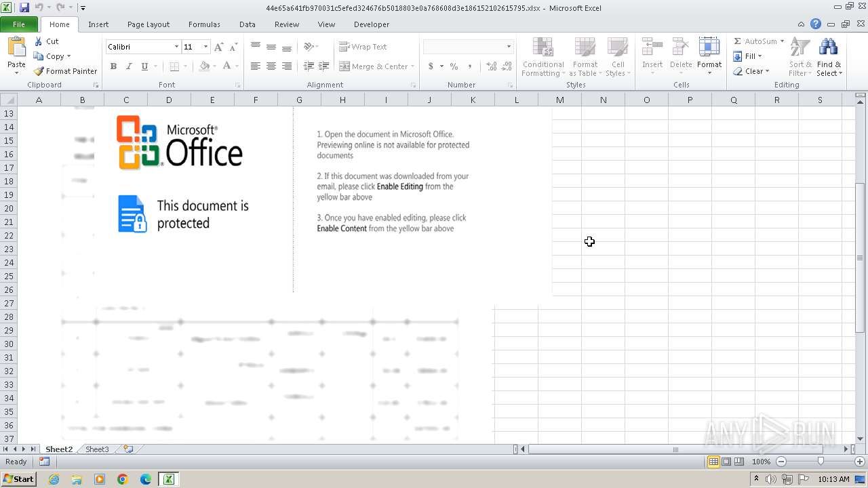Screen dimensions: 868x488
Task: Toggle Underline formatting
Action: point(144,66)
